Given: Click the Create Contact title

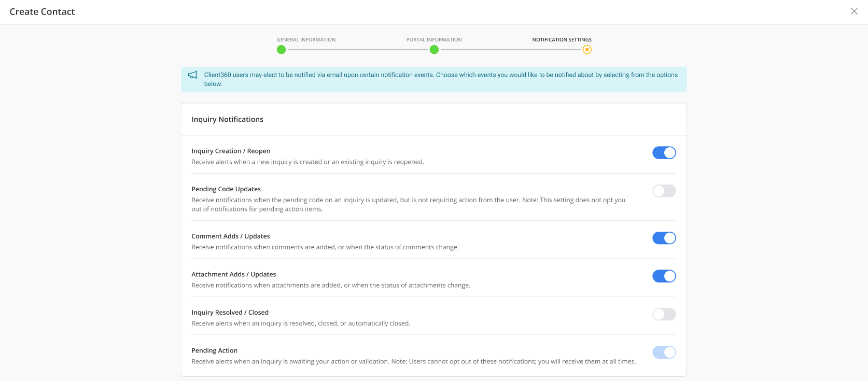Looking at the screenshot, I should (x=42, y=12).
